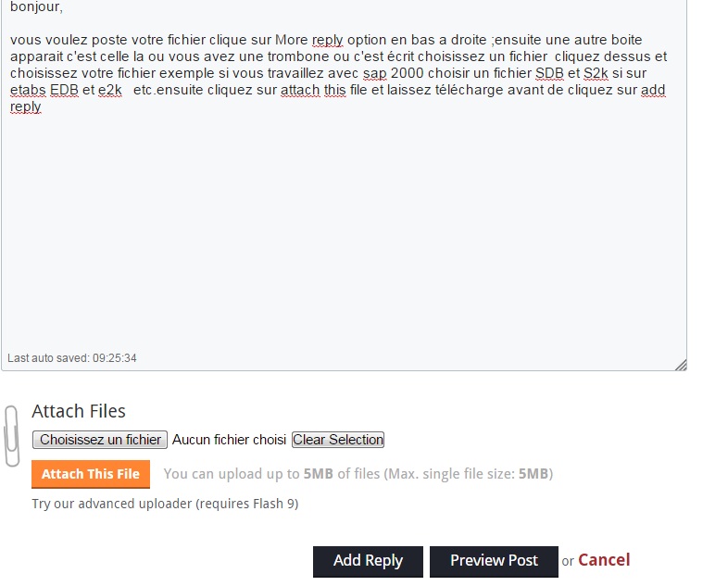The width and height of the screenshot is (728, 586).
Task: Submit with the Add Reply button
Action: tap(368, 561)
